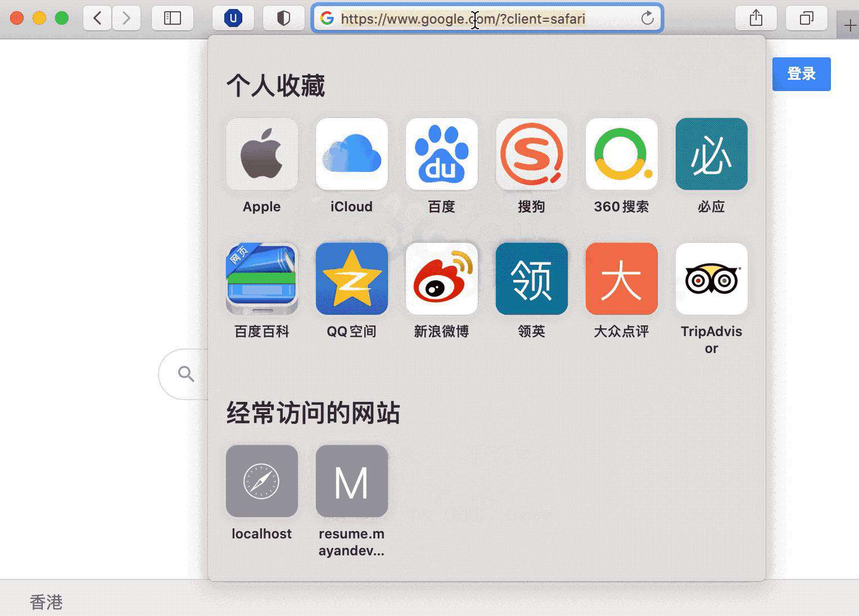Open the 百度百科 favorite
This screenshot has width=859, height=616.
coord(261,279)
